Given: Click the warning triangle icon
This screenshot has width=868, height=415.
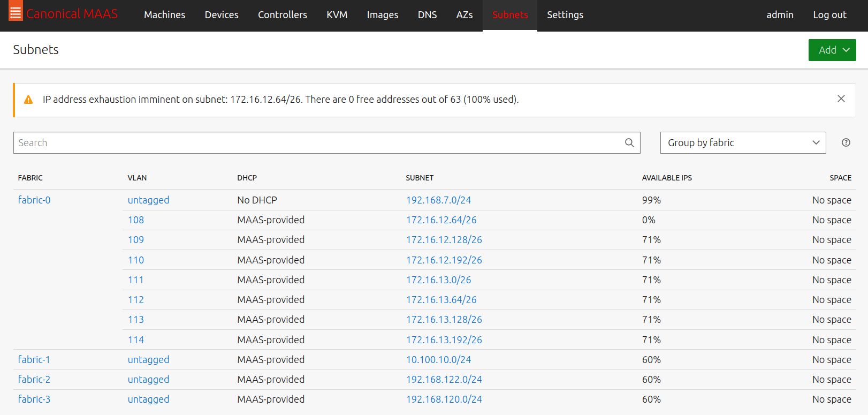Looking at the screenshot, I should (x=29, y=100).
